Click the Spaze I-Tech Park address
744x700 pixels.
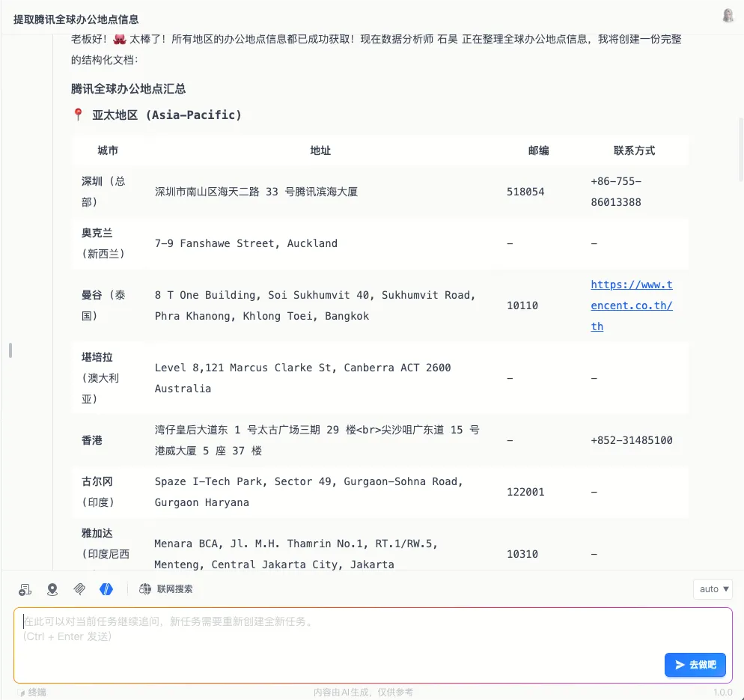pyautogui.click(x=308, y=492)
